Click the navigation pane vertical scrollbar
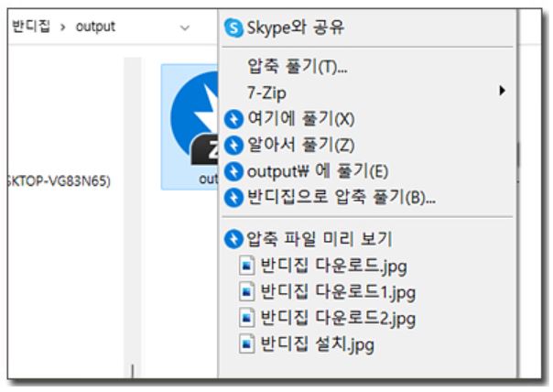Screen dimensions: 553x392 (133, 217)
